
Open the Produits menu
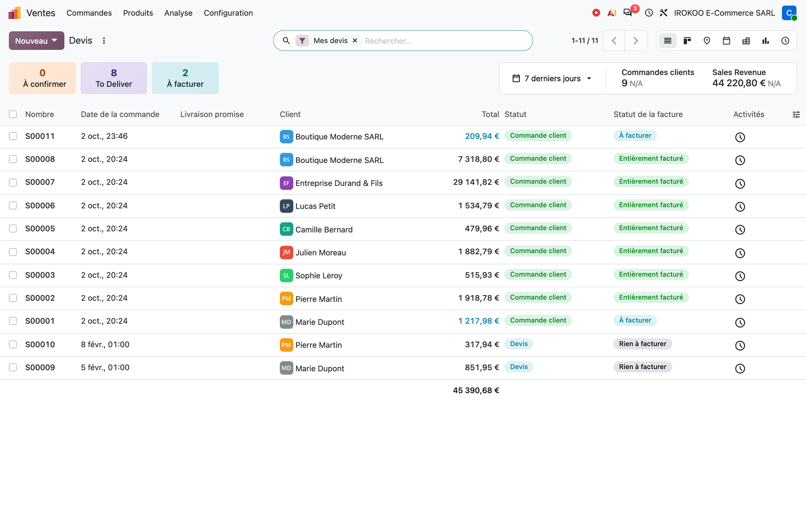click(x=138, y=13)
